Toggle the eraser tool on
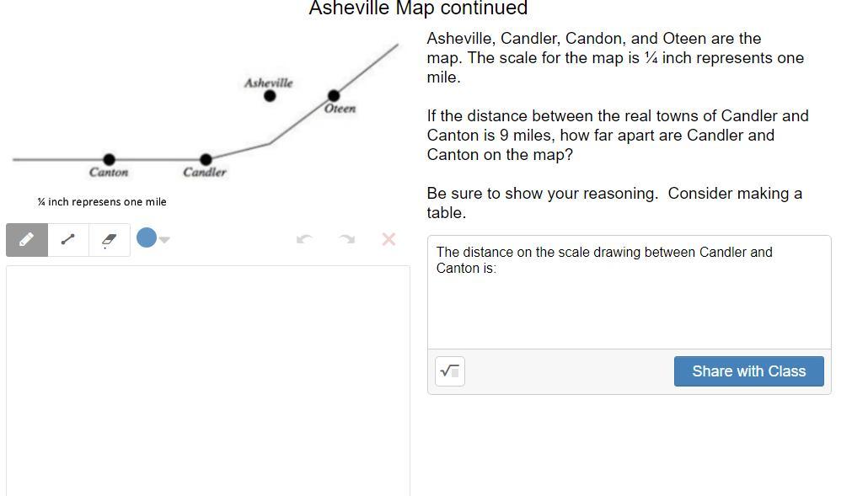868x496 pixels. click(x=109, y=239)
